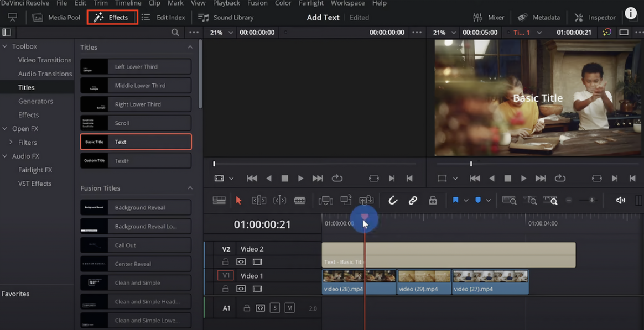Select Video Transitions in Toolbox
This screenshot has width=644, height=330.
[x=45, y=60]
